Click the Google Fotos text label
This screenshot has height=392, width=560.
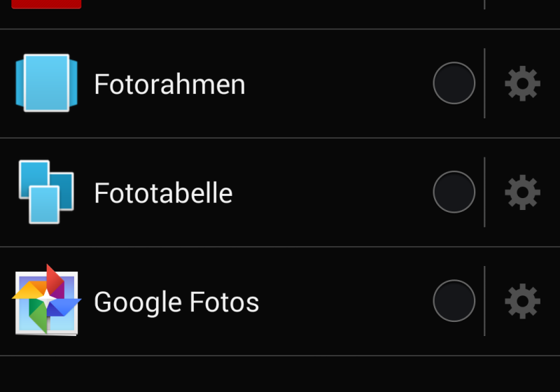(176, 302)
